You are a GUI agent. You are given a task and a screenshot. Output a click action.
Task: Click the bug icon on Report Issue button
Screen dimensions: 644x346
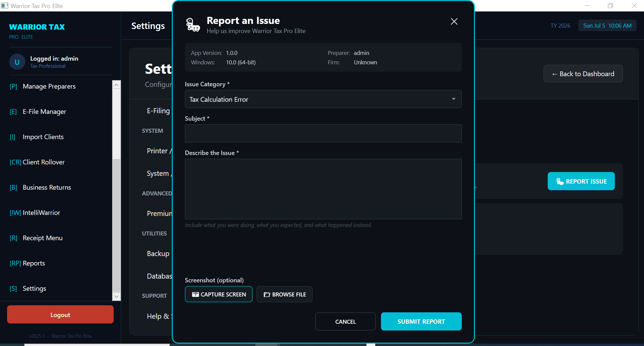pyautogui.click(x=560, y=181)
